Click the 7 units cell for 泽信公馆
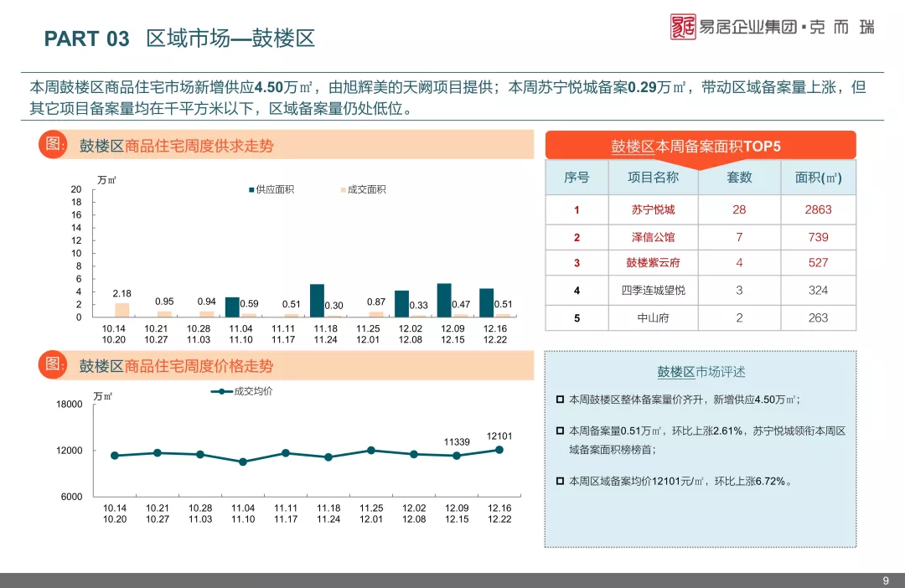Screen dimensions: 905x588 (739, 237)
